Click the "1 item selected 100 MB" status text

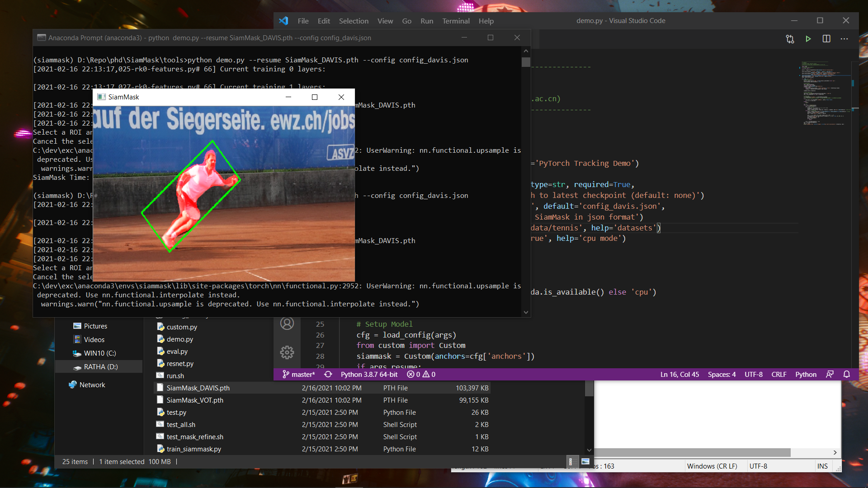point(135,462)
